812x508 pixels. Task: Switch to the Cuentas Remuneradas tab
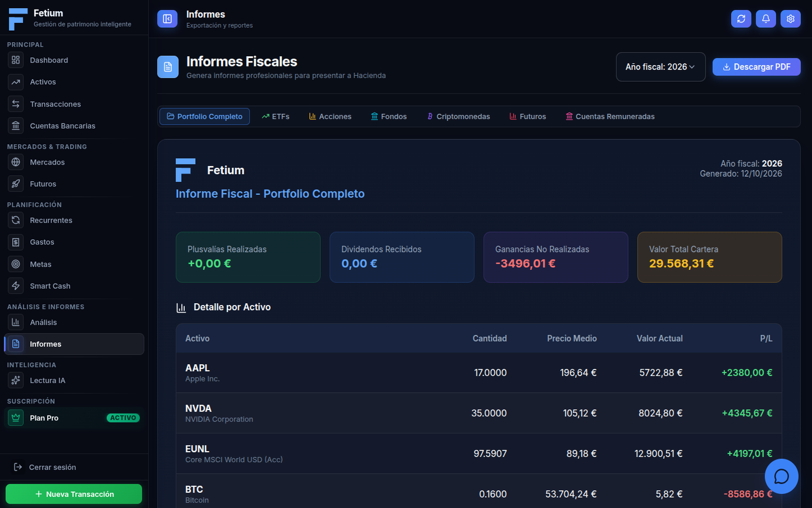click(x=610, y=116)
